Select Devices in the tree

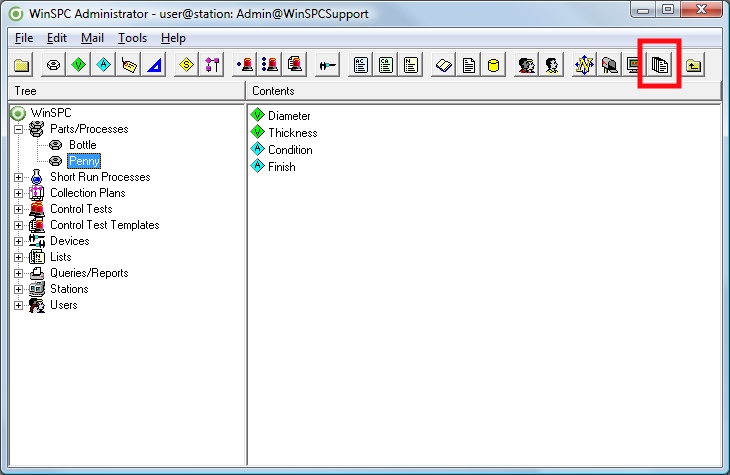click(69, 241)
